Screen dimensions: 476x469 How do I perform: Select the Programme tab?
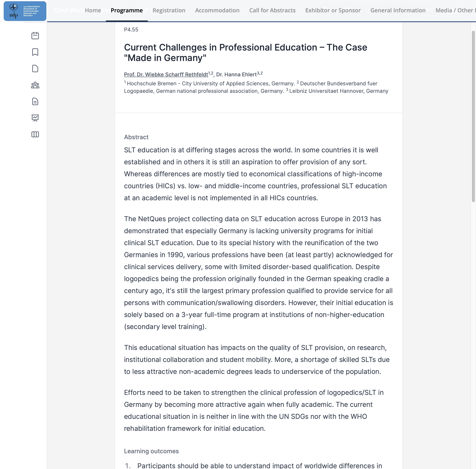(126, 10)
